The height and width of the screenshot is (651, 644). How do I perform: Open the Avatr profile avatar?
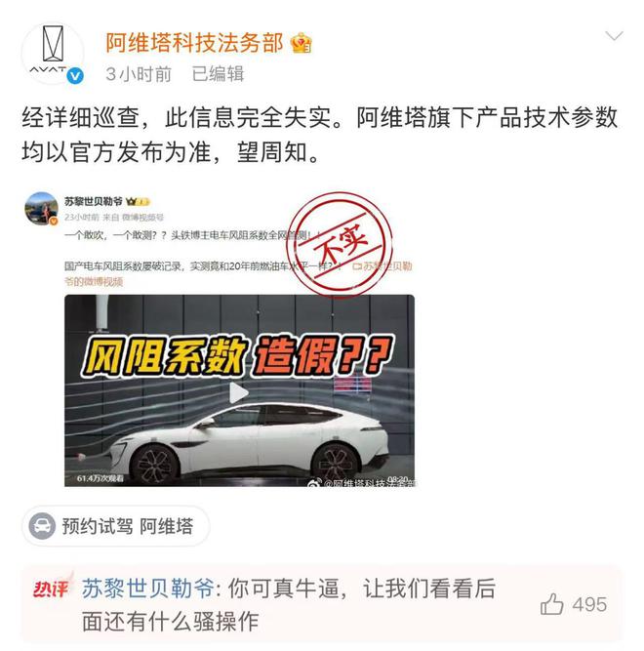[x=53, y=53]
